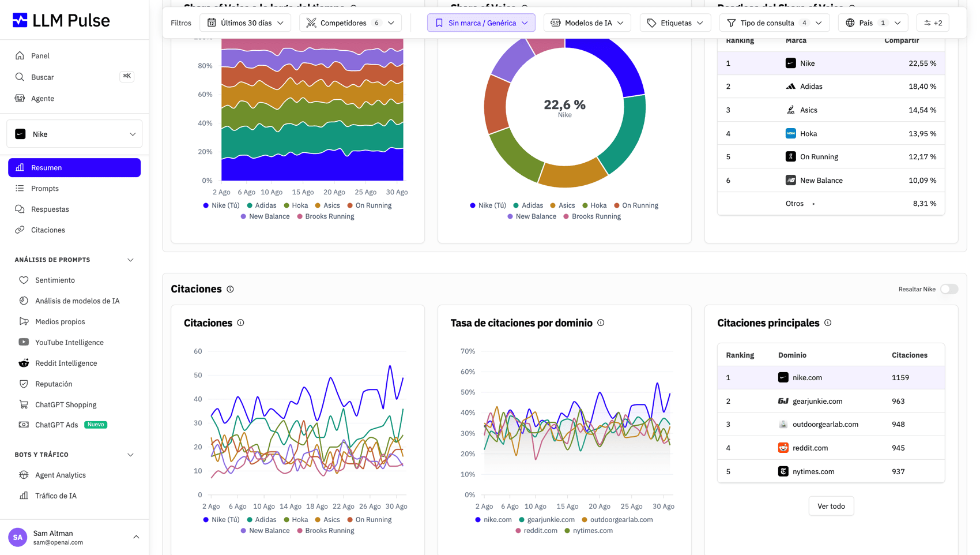This screenshot has width=980, height=555.
Task: Expand the Sam Altman account menu
Action: [136, 537]
